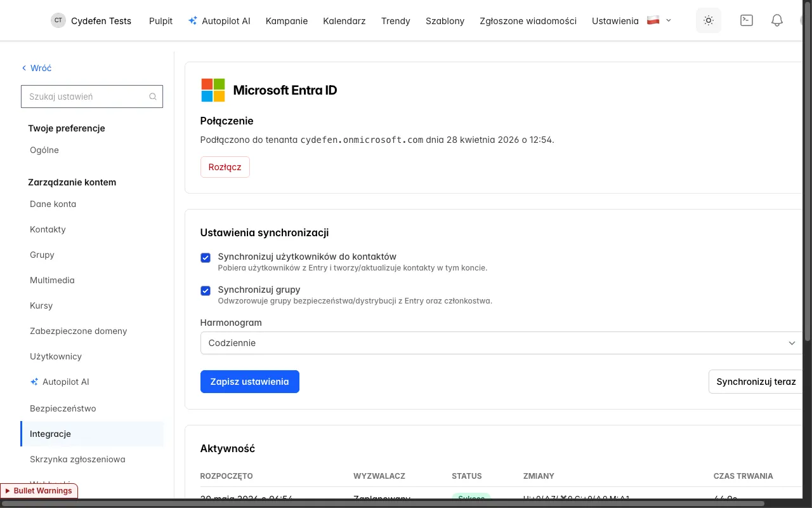Screen dimensions: 812x508
Task: Open Kampanie in top navigation
Action: click(287, 20)
